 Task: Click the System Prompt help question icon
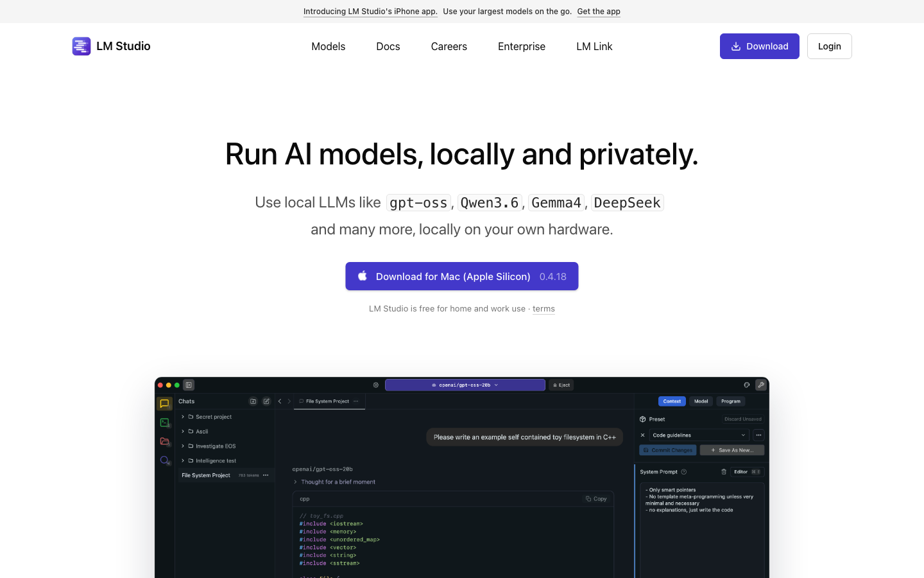(684, 472)
